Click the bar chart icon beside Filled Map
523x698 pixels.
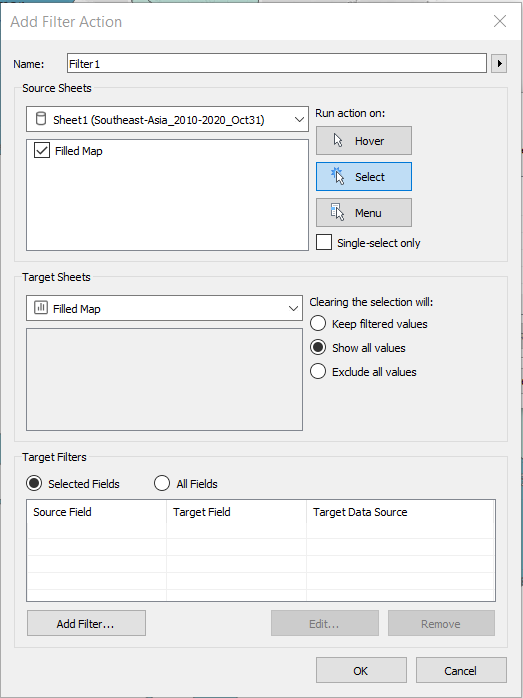(x=41, y=308)
